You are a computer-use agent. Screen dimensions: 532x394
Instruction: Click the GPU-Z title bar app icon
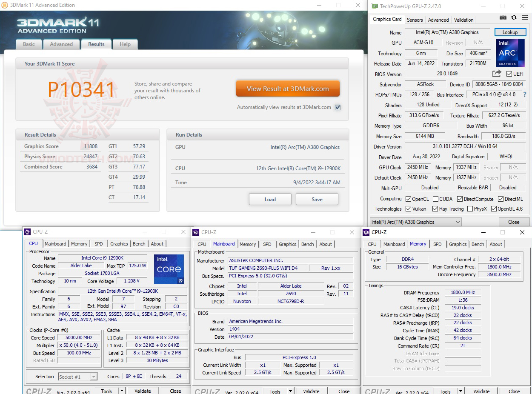pyautogui.click(x=375, y=6)
